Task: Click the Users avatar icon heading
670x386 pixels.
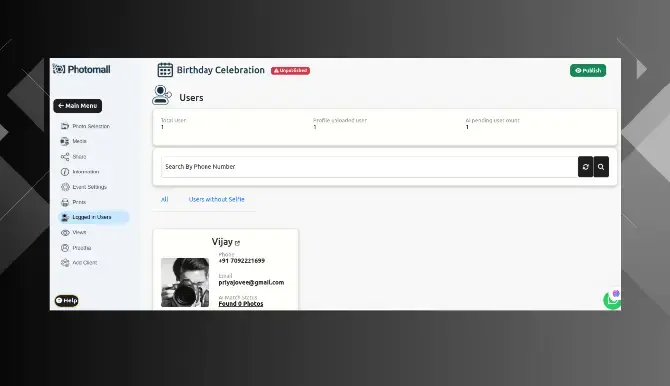Action: click(x=162, y=95)
